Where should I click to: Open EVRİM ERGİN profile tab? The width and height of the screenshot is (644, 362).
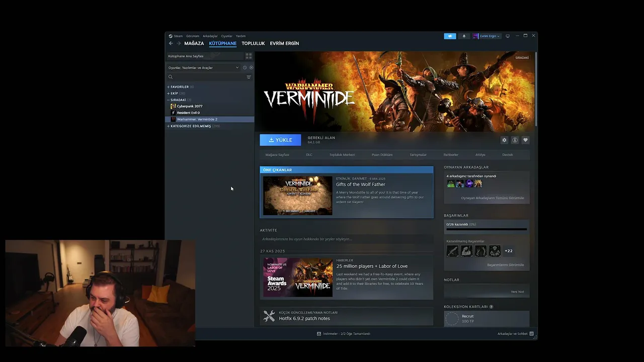[x=284, y=43]
